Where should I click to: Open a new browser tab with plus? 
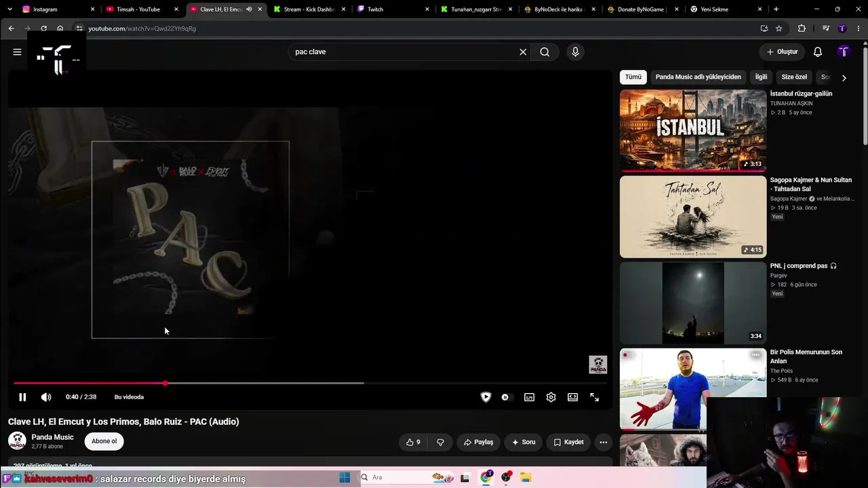(x=776, y=9)
